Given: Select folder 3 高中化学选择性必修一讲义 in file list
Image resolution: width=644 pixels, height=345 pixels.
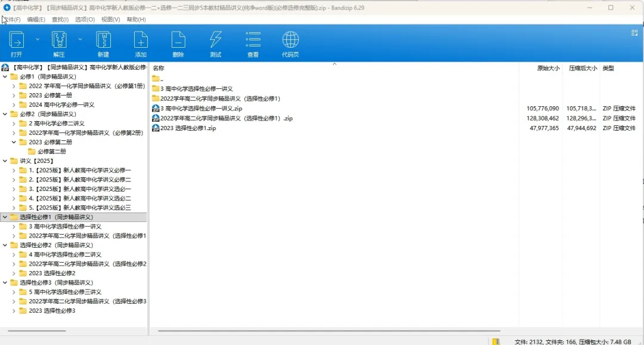Looking at the screenshot, I should pos(193,89).
